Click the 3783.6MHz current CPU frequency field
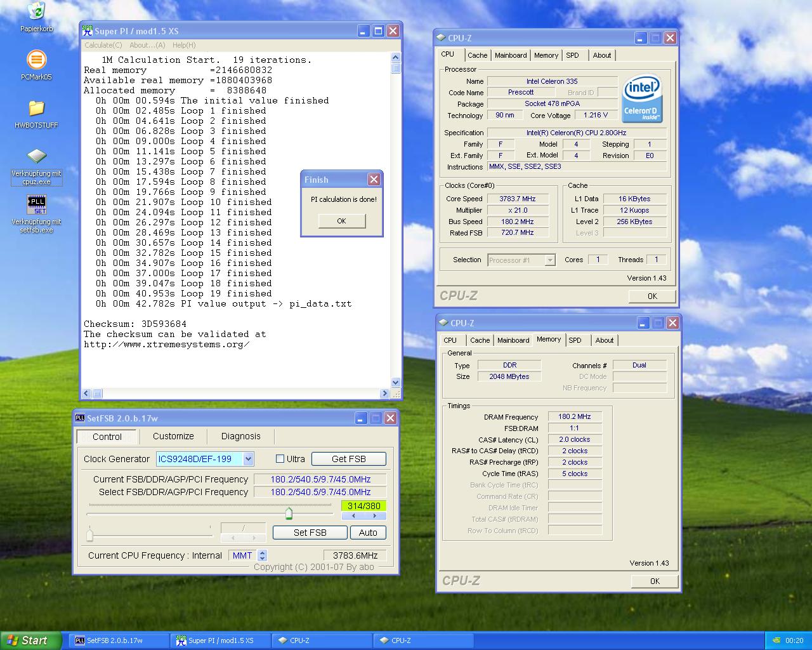 click(x=355, y=555)
